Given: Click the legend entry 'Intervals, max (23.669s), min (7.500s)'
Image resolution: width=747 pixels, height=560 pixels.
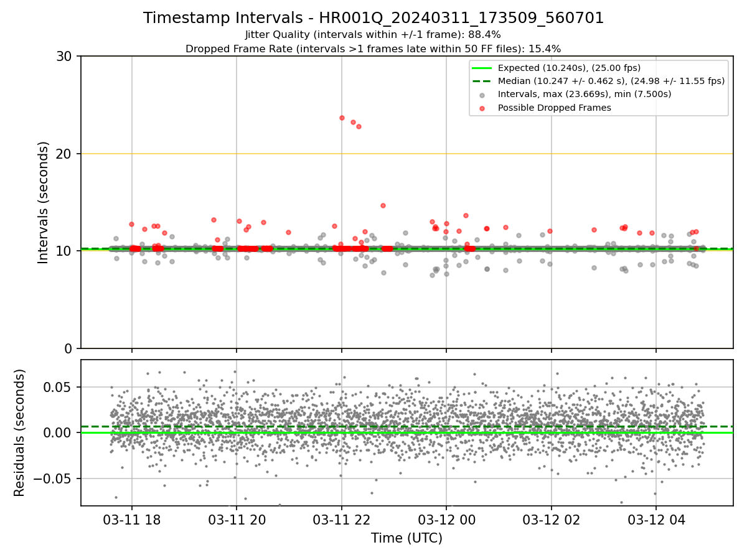Looking at the screenshot, I should (585, 94).
